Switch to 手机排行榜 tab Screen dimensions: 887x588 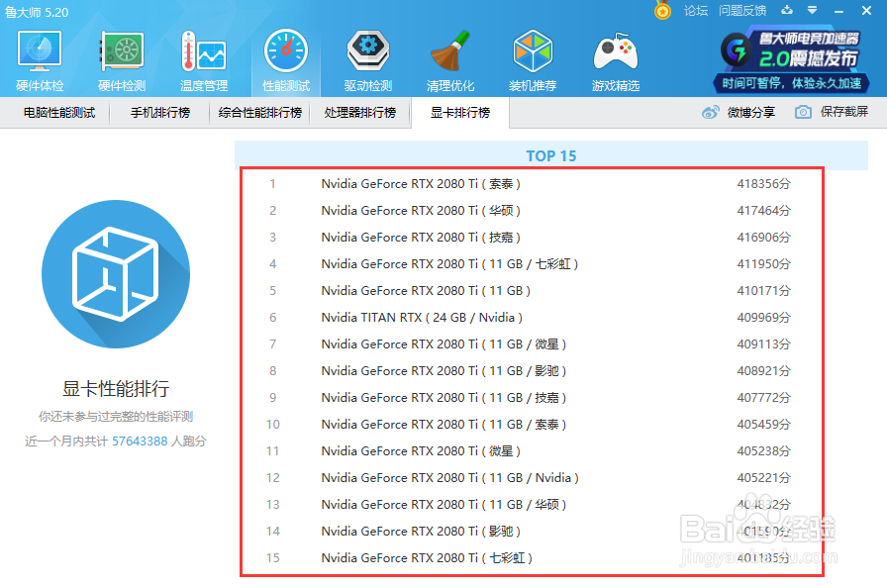(160, 113)
